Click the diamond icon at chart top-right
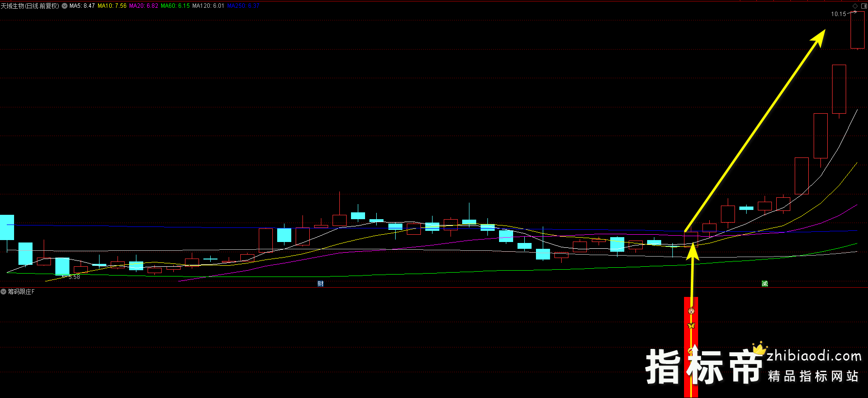Viewport: 868px width, 398px height. point(855,6)
